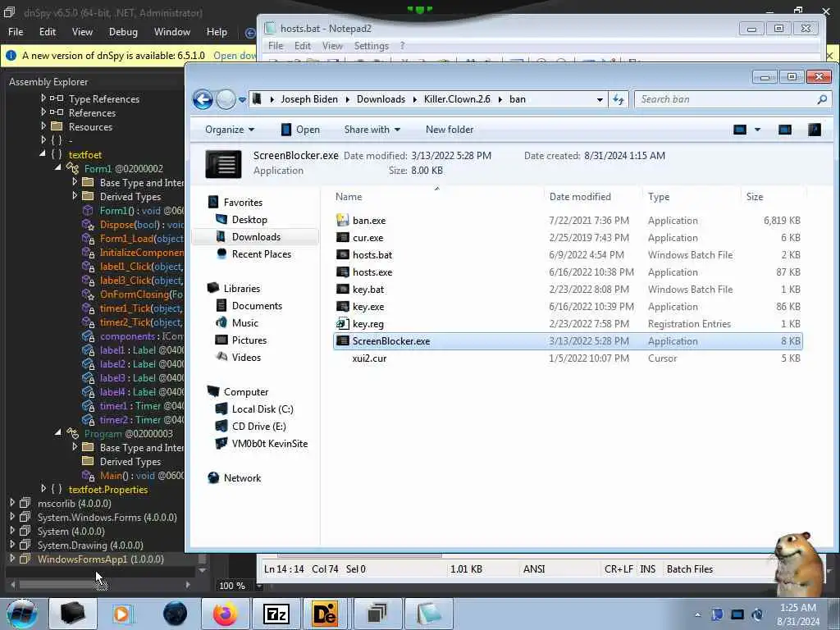
Task: Open the dnSpy Debug menu
Action: pyautogui.click(x=123, y=32)
